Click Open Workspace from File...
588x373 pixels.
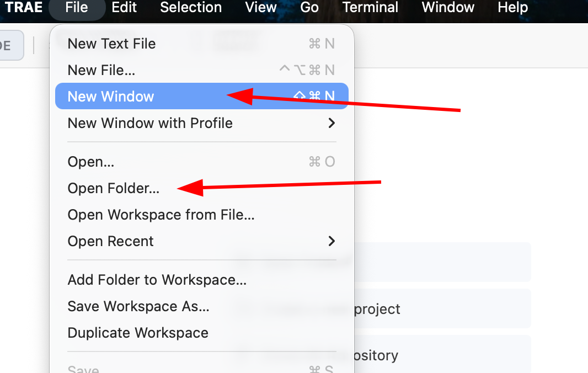tap(161, 215)
